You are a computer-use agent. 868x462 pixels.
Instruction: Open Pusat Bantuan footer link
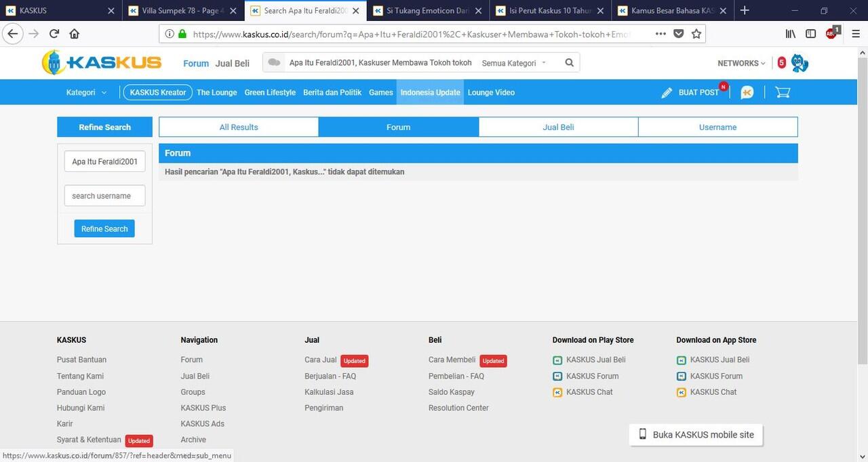click(81, 360)
